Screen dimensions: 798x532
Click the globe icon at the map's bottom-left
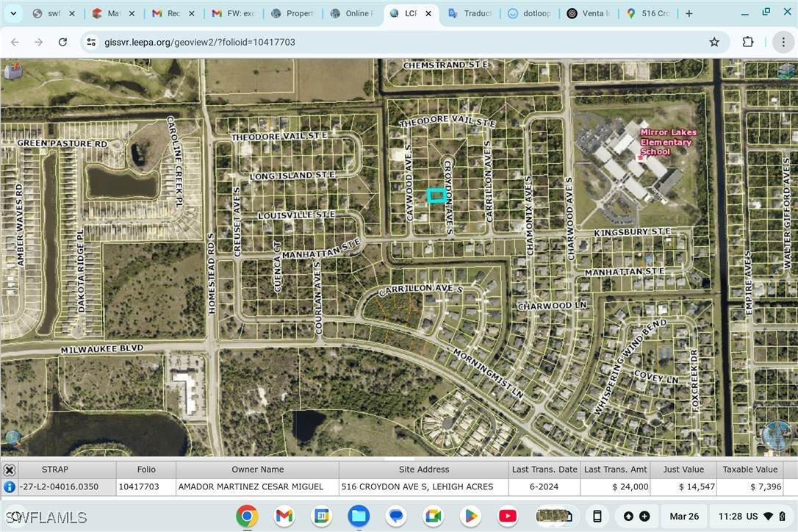12,439
